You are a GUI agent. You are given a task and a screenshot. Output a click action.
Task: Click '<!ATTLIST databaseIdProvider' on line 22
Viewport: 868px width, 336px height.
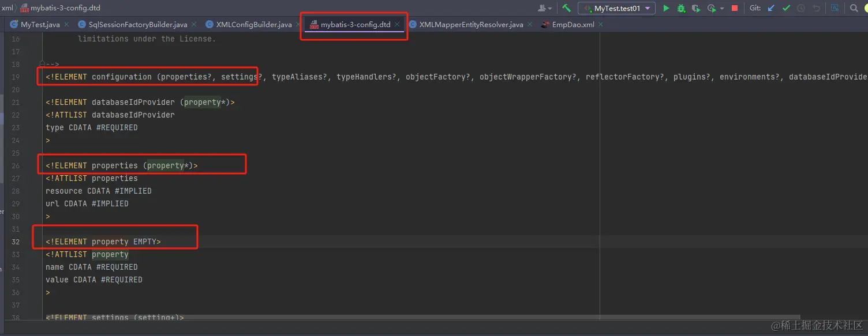pos(110,115)
